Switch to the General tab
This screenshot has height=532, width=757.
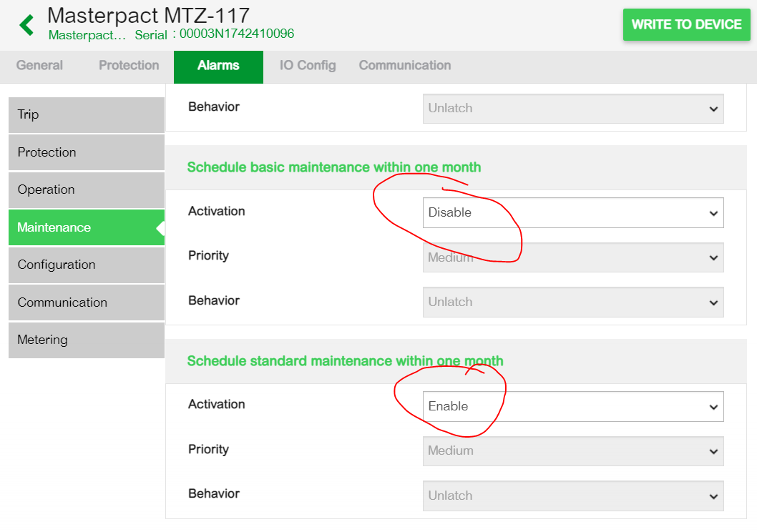pyautogui.click(x=39, y=65)
